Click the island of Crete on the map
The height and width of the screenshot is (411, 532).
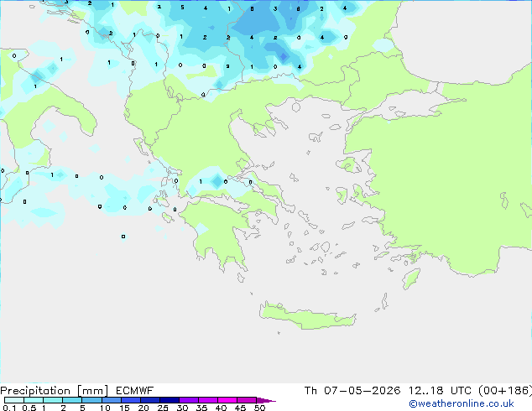click(x=307, y=317)
